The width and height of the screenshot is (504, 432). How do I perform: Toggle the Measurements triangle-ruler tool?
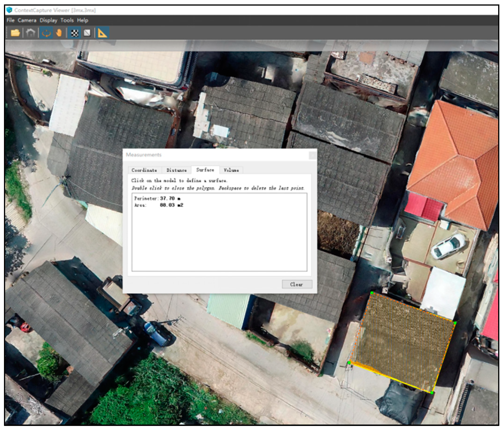(x=102, y=33)
